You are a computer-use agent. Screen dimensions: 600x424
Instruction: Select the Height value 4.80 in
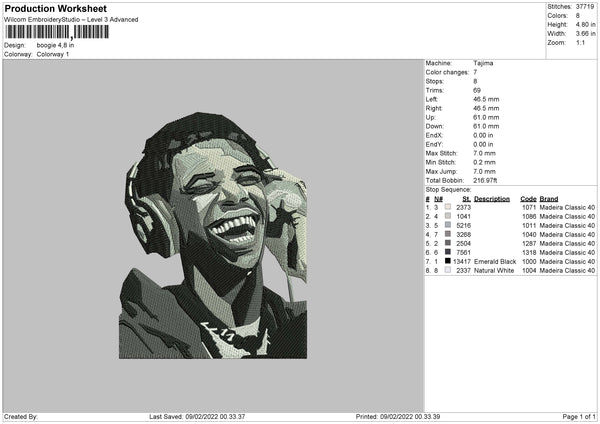click(x=585, y=24)
